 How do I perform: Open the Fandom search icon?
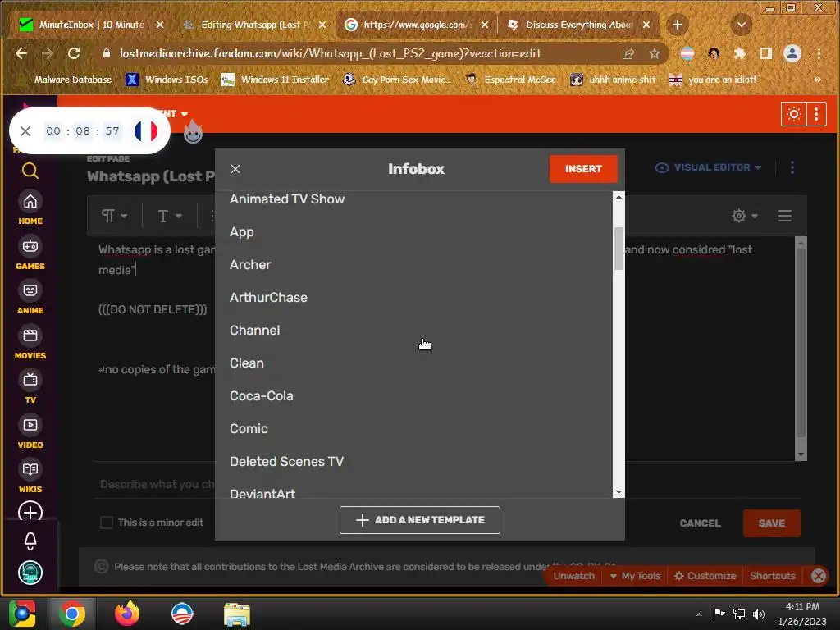(x=30, y=171)
